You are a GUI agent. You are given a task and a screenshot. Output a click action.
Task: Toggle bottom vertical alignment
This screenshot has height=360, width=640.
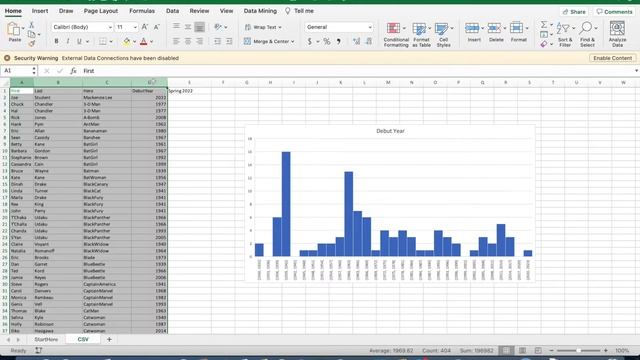point(199,27)
